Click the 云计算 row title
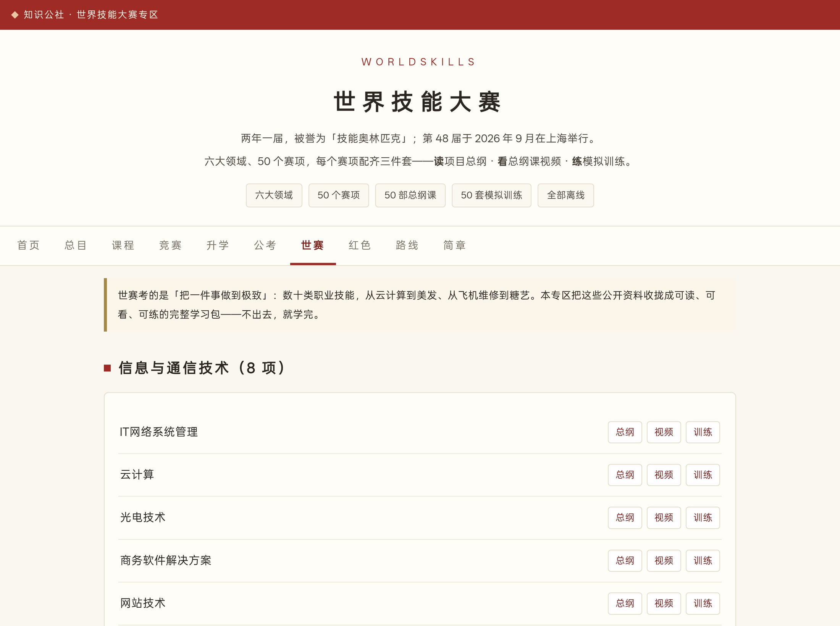840x626 pixels. click(x=137, y=475)
